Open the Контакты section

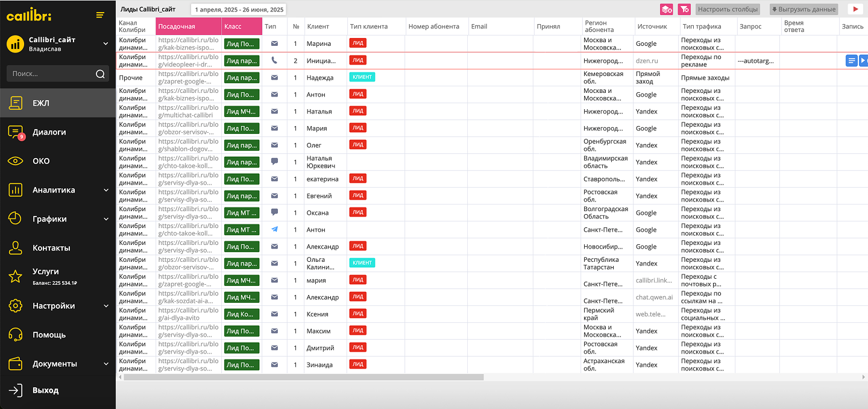click(x=58, y=248)
